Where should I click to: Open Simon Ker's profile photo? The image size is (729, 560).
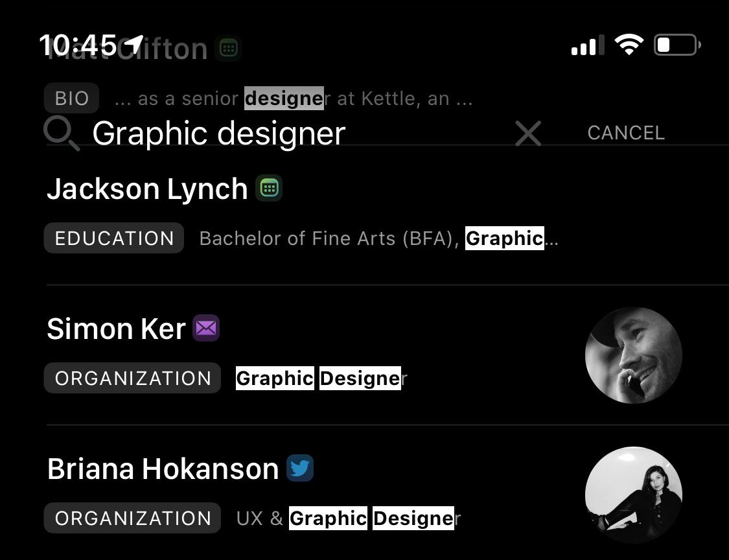tap(633, 355)
